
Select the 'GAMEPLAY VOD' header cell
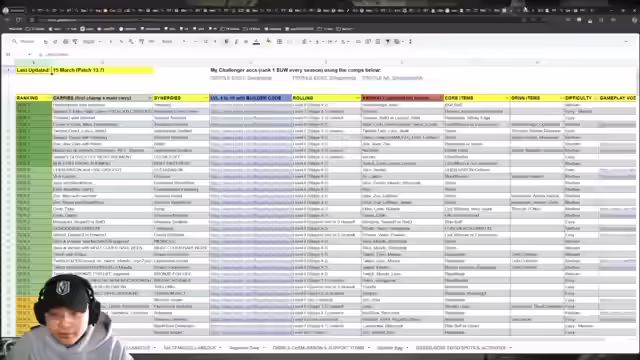click(618, 98)
